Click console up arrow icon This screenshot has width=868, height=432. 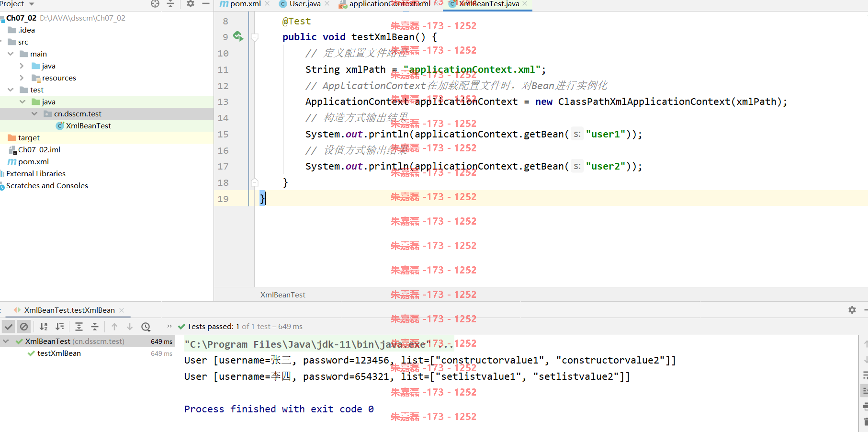(x=866, y=344)
